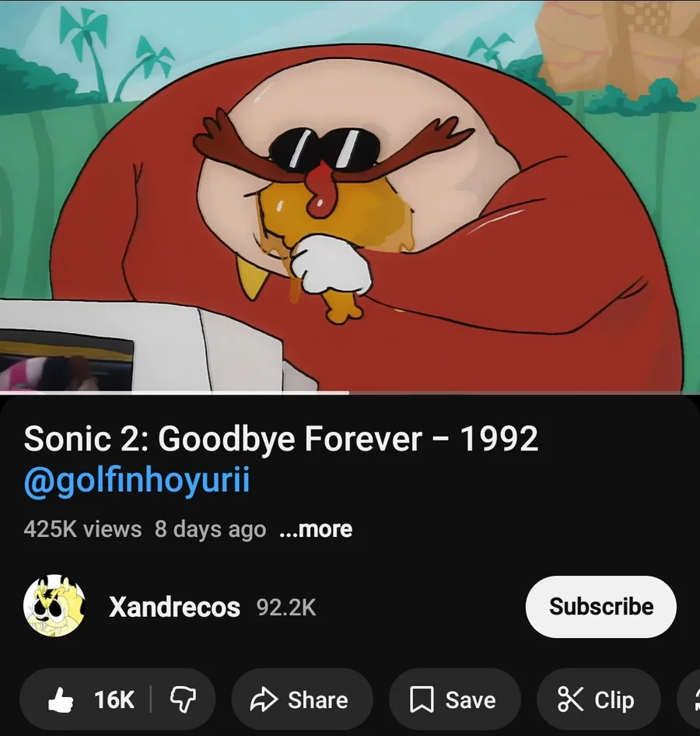
Task: Seek on the video progress bar
Action: coord(350,392)
